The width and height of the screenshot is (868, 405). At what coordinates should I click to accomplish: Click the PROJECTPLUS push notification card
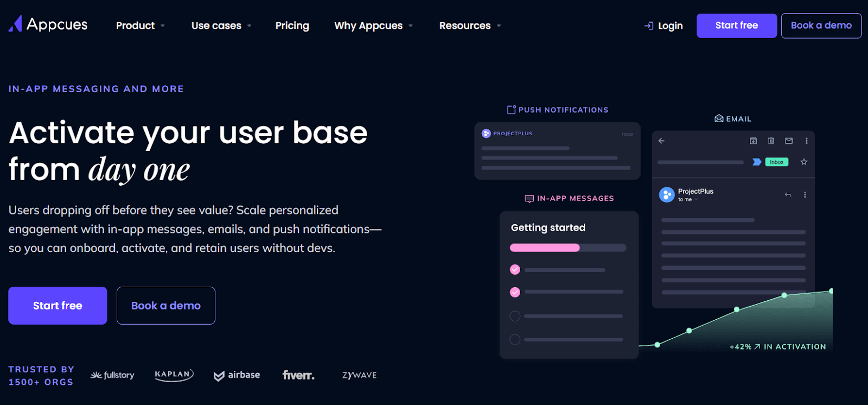[x=557, y=151]
